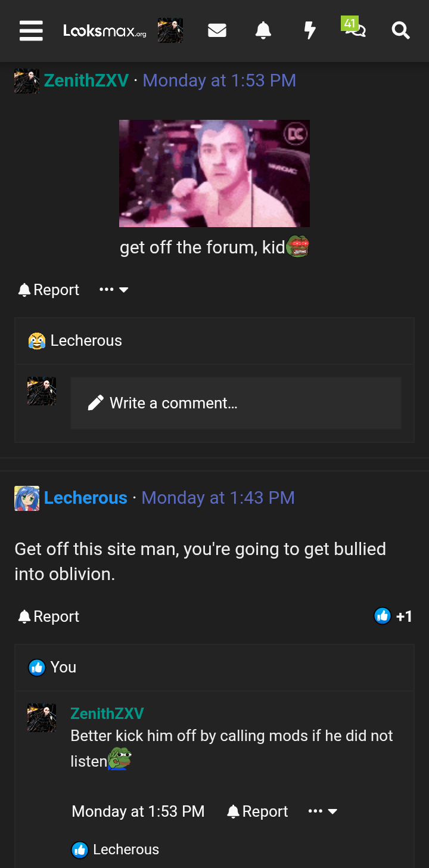
Task: Report Lecherous's post
Action: (48, 616)
